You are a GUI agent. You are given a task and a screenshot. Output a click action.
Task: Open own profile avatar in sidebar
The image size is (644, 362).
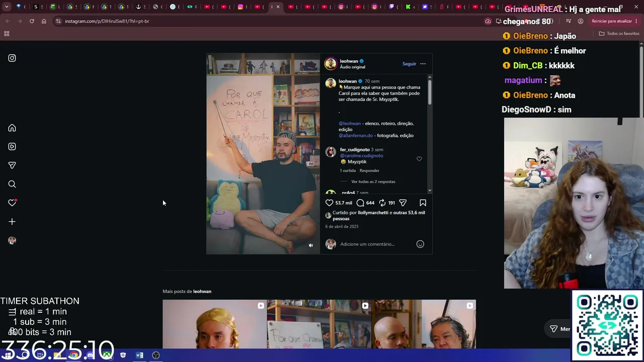coord(12,240)
